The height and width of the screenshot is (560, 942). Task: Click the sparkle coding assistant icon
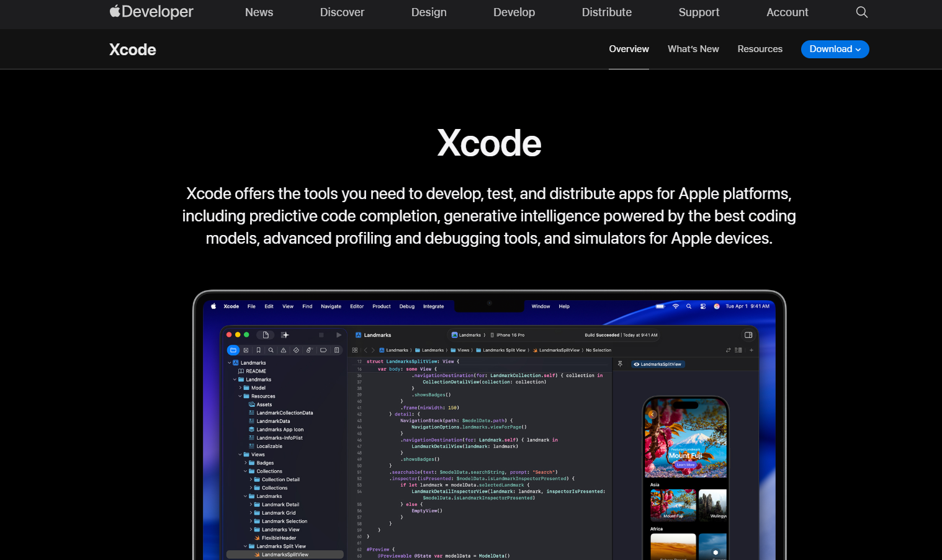point(285,335)
